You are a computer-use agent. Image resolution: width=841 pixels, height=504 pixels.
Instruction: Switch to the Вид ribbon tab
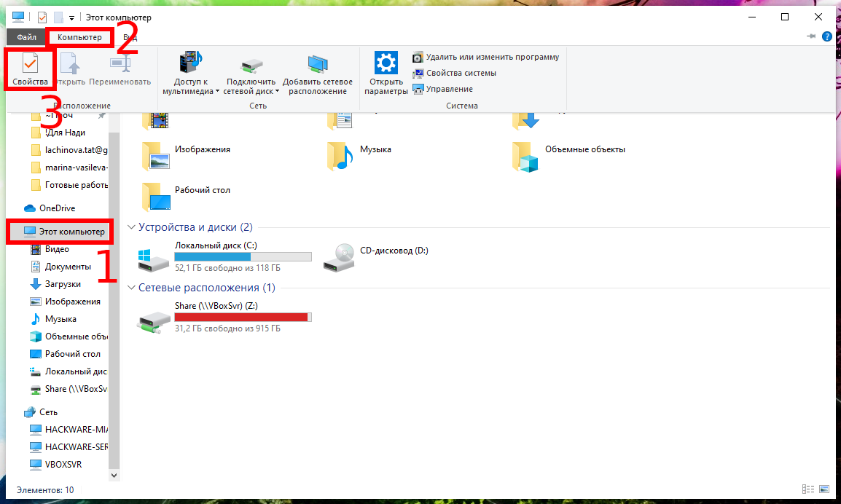coord(130,37)
